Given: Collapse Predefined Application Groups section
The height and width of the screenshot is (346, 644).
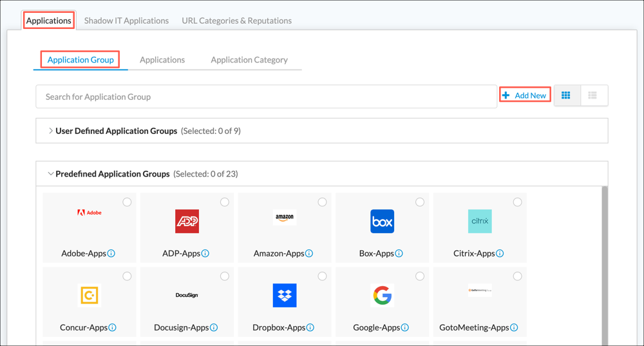Looking at the screenshot, I should [50, 174].
